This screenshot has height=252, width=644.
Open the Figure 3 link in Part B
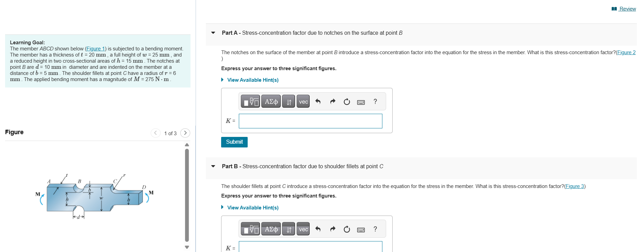(x=575, y=186)
